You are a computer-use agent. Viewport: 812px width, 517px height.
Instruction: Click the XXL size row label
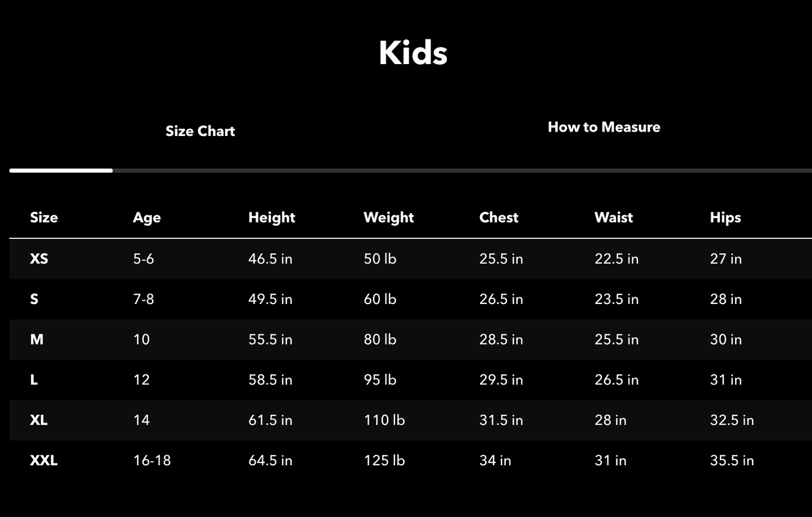tap(44, 460)
